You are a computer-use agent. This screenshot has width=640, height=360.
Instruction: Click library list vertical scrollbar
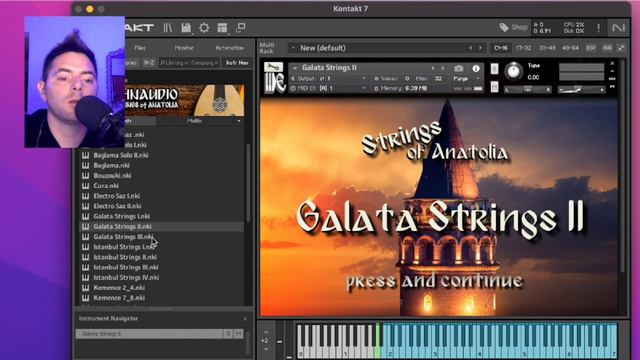click(248, 183)
